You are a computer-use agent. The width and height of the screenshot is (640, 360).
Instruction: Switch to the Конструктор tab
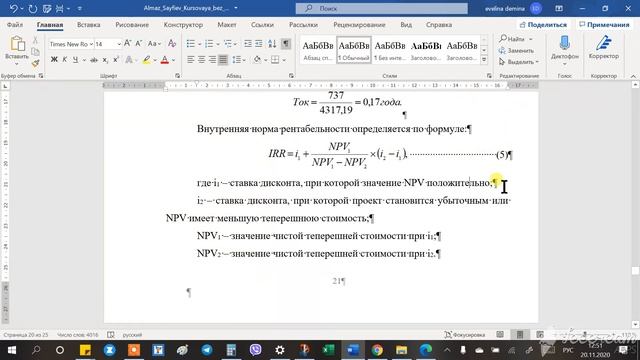pos(183,24)
